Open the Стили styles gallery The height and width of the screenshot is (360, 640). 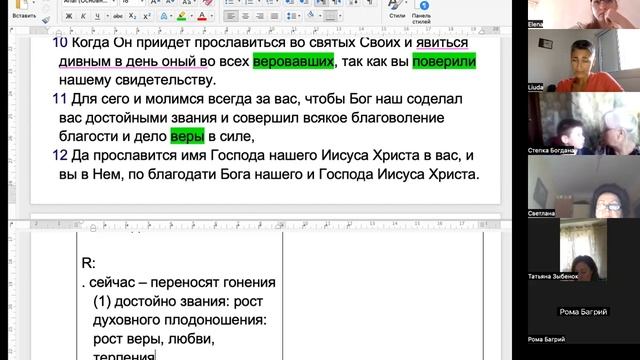(396, 9)
